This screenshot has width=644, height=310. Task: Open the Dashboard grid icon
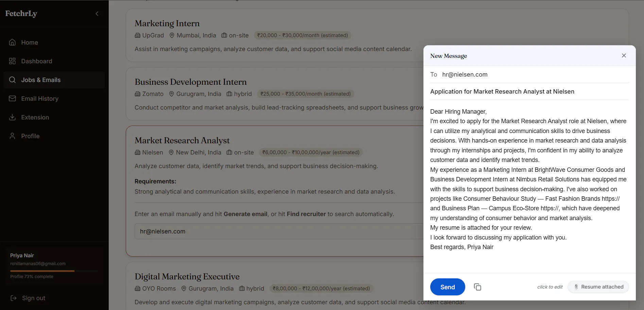pos(13,61)
